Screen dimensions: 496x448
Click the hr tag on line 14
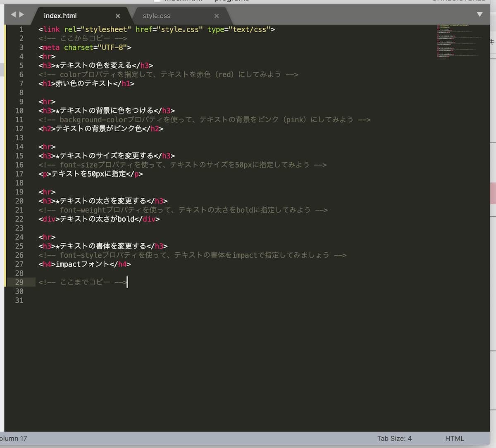47,147
